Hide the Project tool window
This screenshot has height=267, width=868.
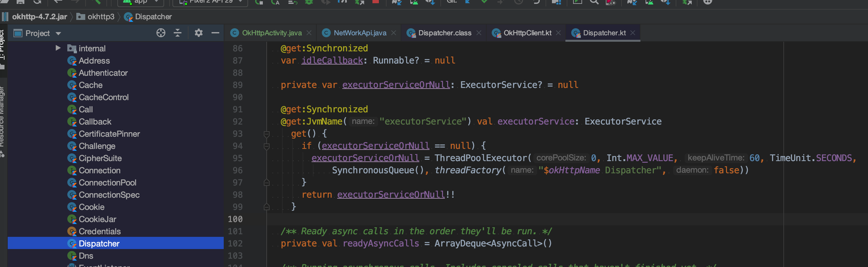(x=215, y=33)
